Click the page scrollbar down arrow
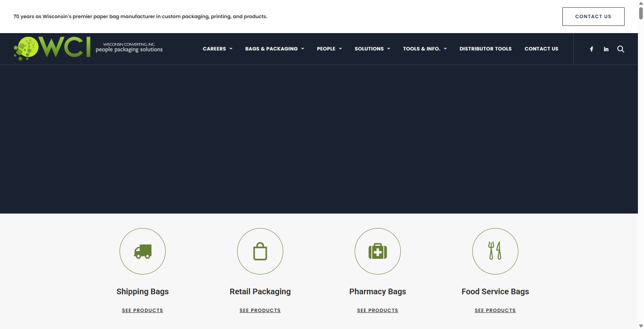This screenshot has height=329, width=644. tap(641, 326)
